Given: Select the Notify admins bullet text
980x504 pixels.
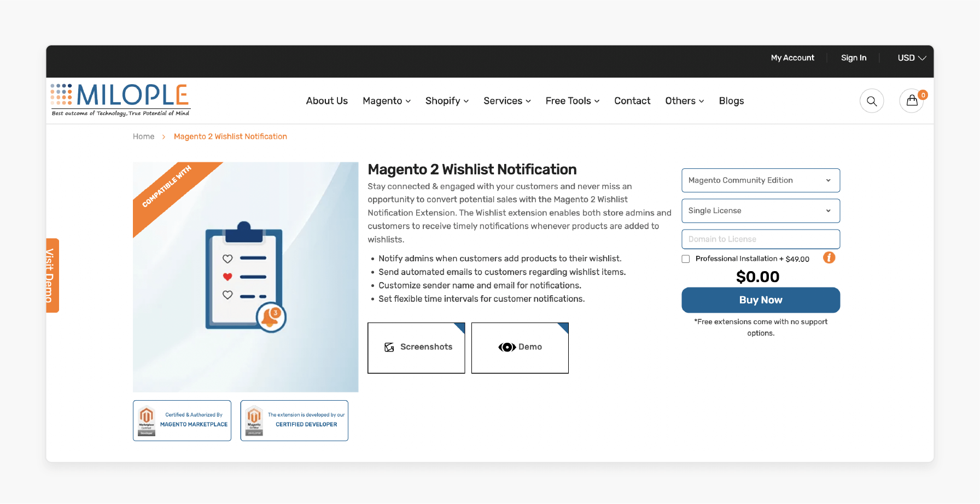Looking at the screenshot, I should coord(500,259).
